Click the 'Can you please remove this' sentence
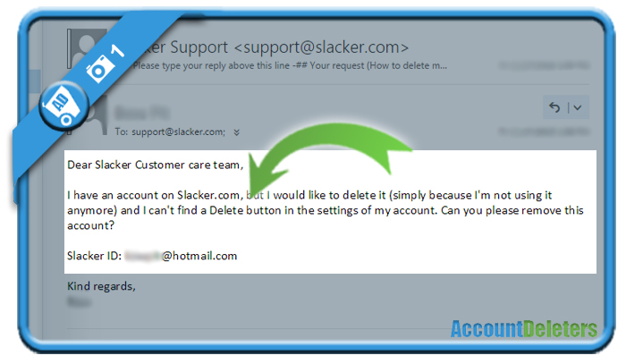626x364 pixels. pos(512,210)
